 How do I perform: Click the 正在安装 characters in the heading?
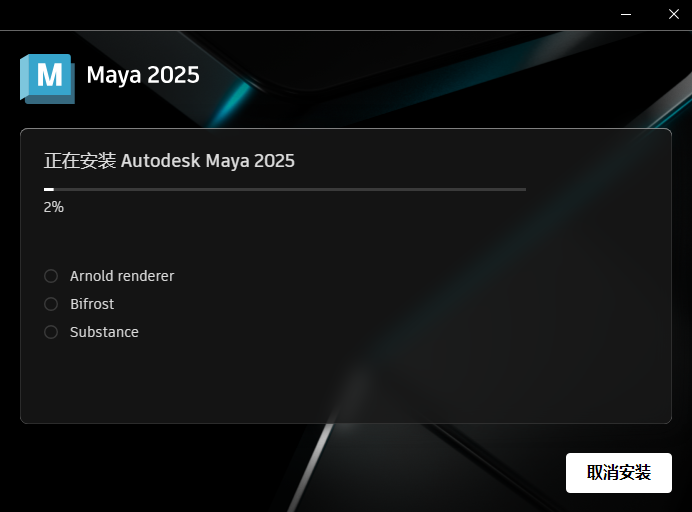tap(80, 161)
